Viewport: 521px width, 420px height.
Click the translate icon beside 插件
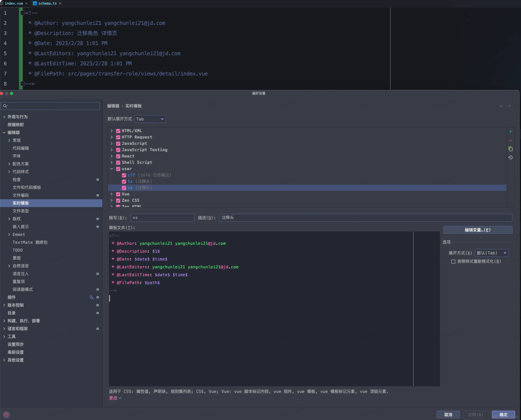(91, 297)
